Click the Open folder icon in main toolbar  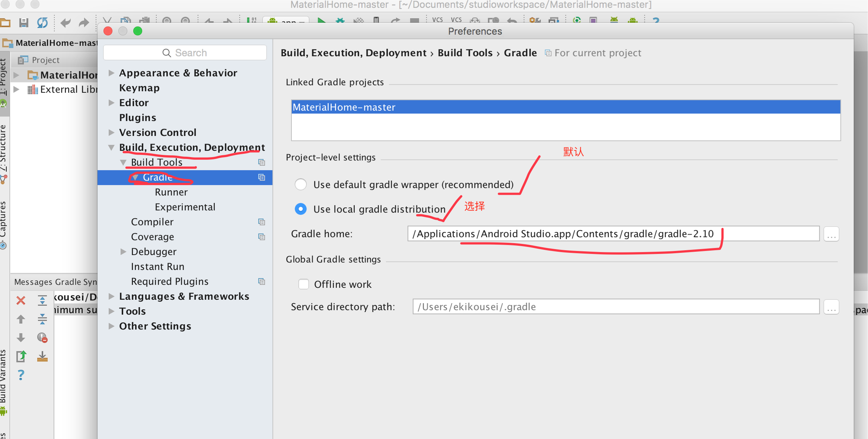click(x=5, y=23)
